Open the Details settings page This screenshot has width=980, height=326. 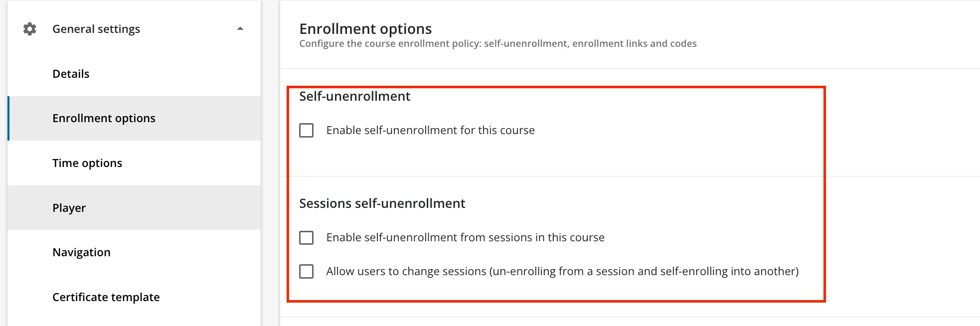71,74
